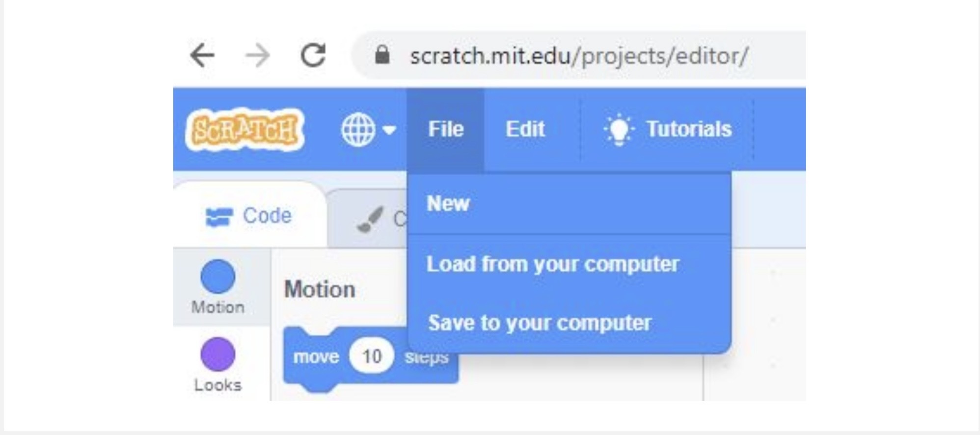Screen dimensions: 980x435
Task: Click the padlock site info icon
Action: [382, 55]
